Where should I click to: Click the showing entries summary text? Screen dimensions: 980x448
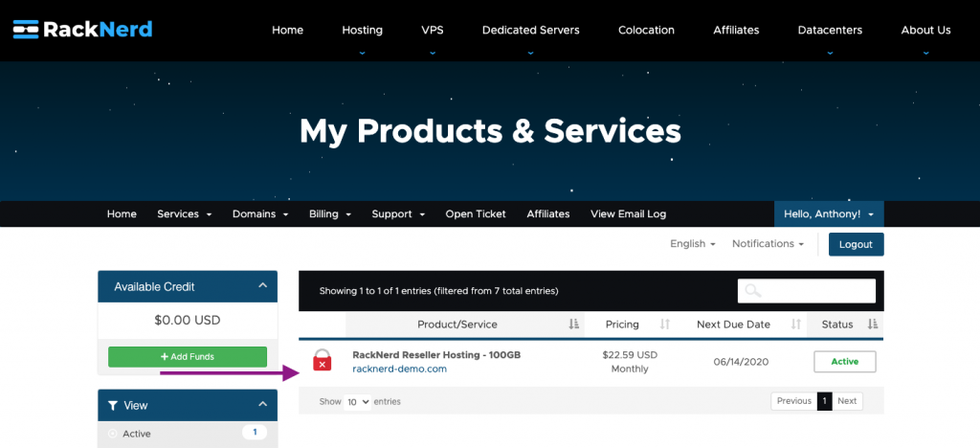438,291
